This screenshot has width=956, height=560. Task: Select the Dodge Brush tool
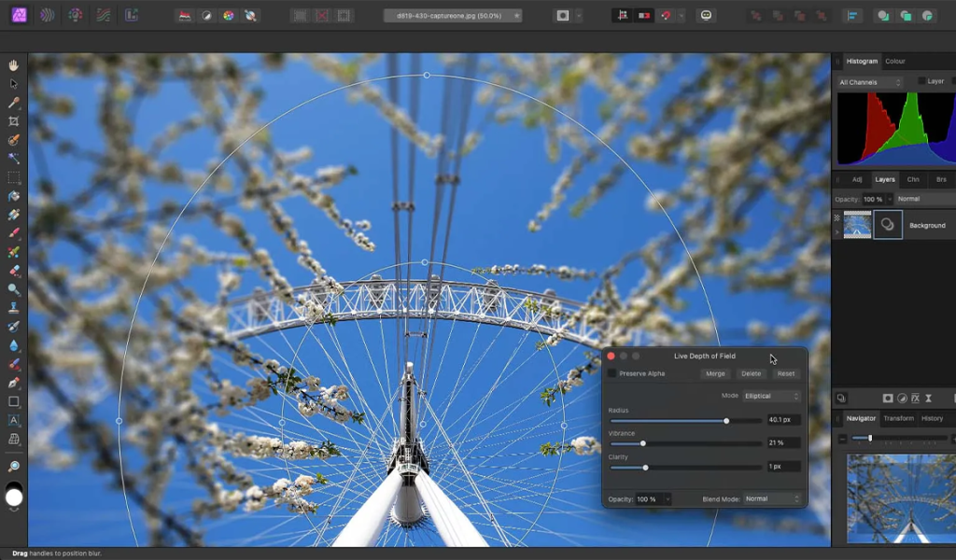pyautogui.click(x=13, y=289)
